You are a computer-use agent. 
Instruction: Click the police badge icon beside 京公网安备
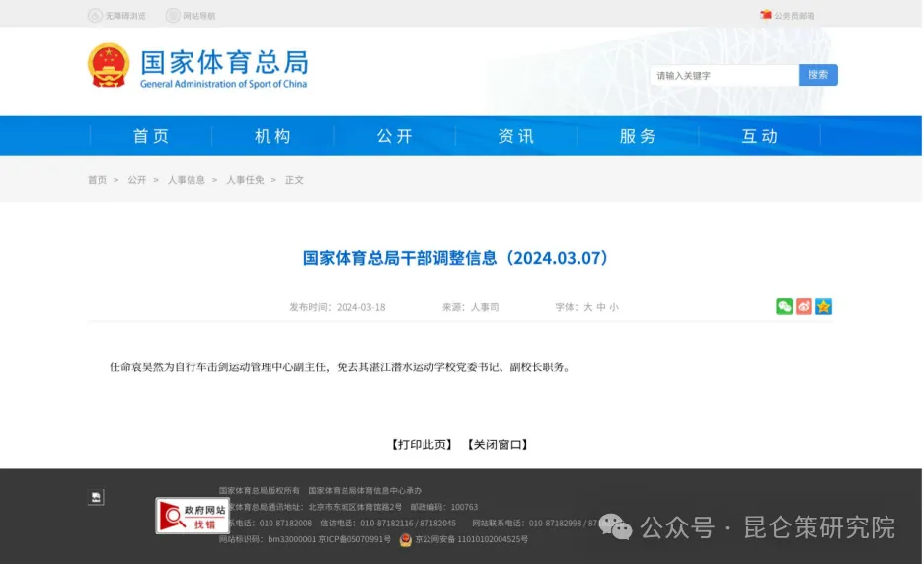[406, 540]
